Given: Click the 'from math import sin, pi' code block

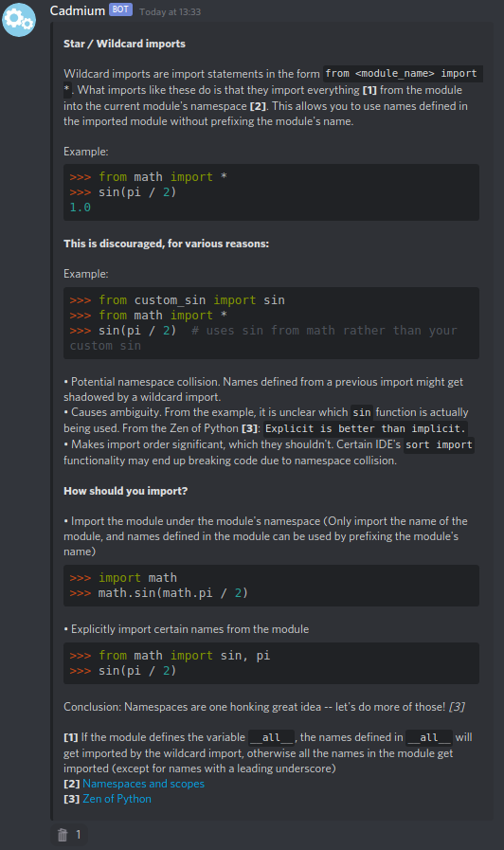Looking at the screenshot, I should point(271,663).
